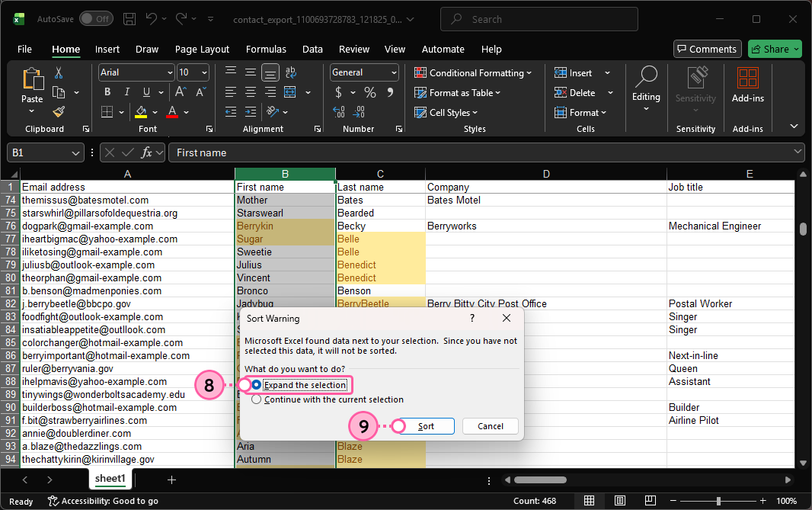Switch to the Data ribbon tab
This screenshot has width=812, height=510.
point(312,49)
